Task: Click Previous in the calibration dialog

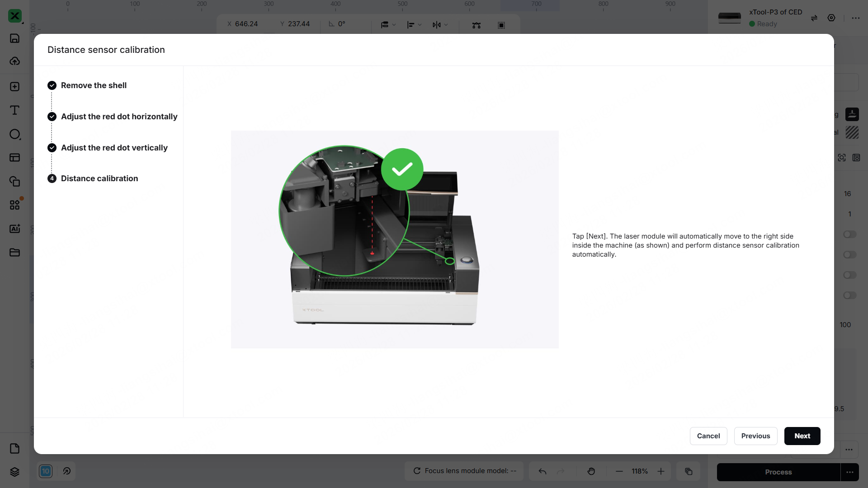Action: [756, 436]
